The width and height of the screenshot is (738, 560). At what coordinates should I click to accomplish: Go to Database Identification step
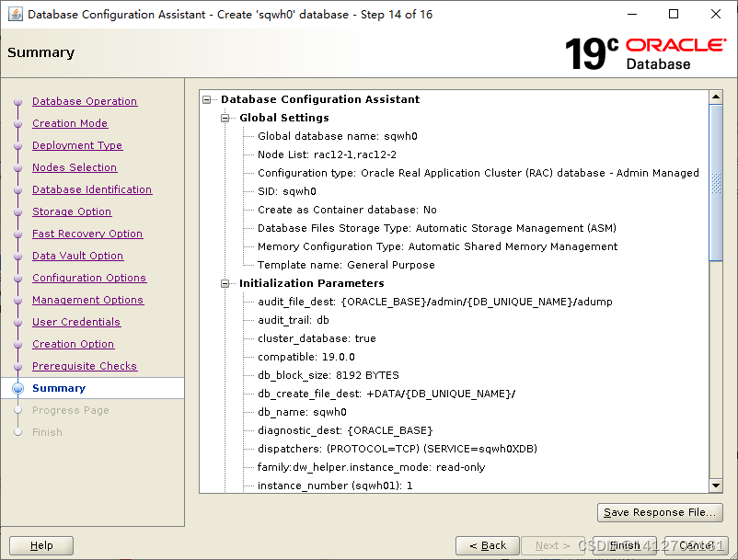[92, 189]
